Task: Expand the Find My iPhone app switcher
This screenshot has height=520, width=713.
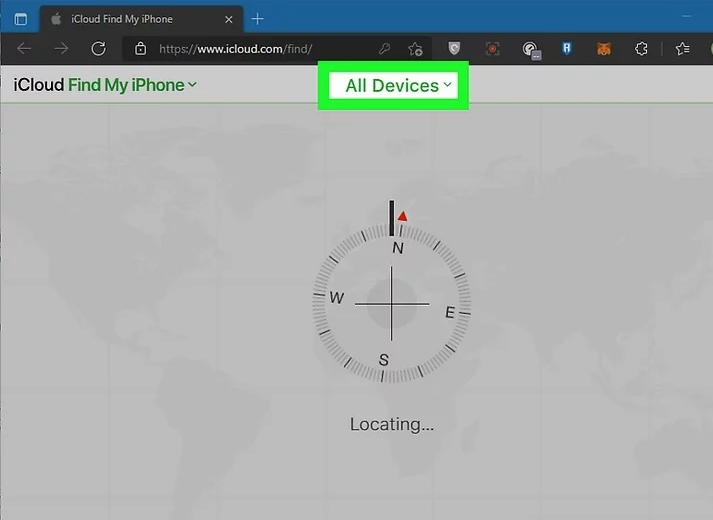Action: click(132, 85)
